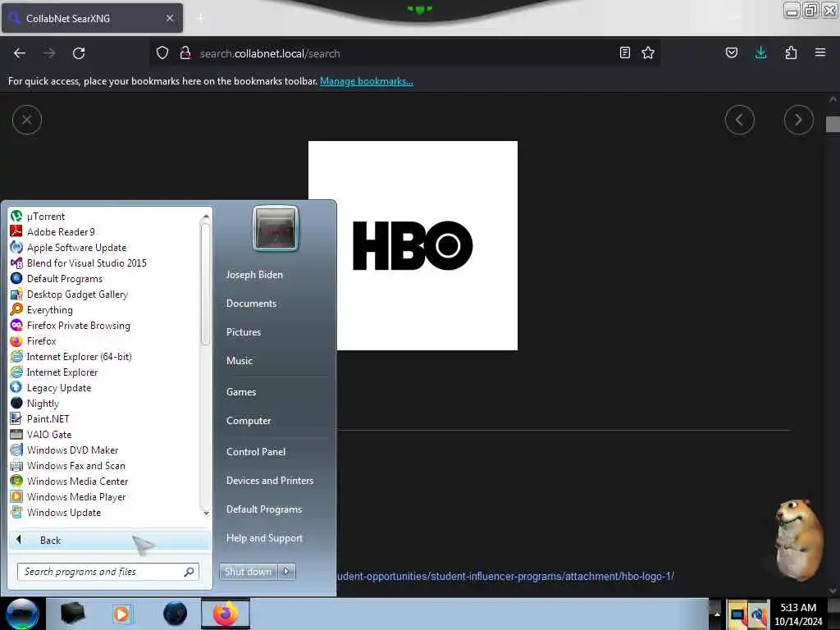
Task: Close the image preview with the X circle
Action: pyautogui.click(x=27, y=120)
